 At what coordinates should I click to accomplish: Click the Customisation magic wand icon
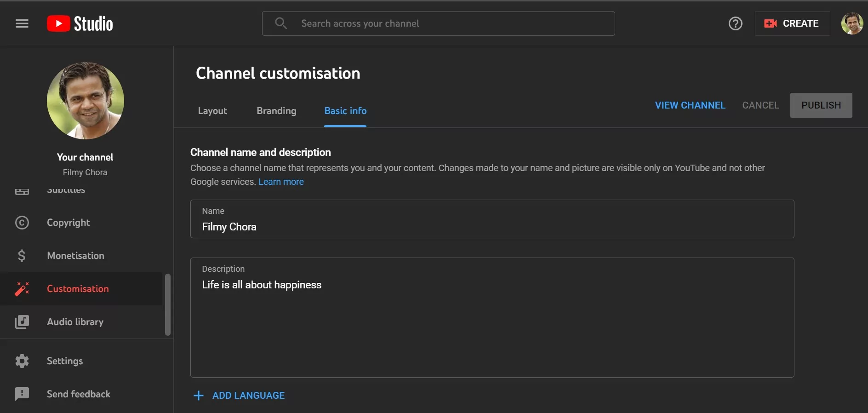(22, 289)
